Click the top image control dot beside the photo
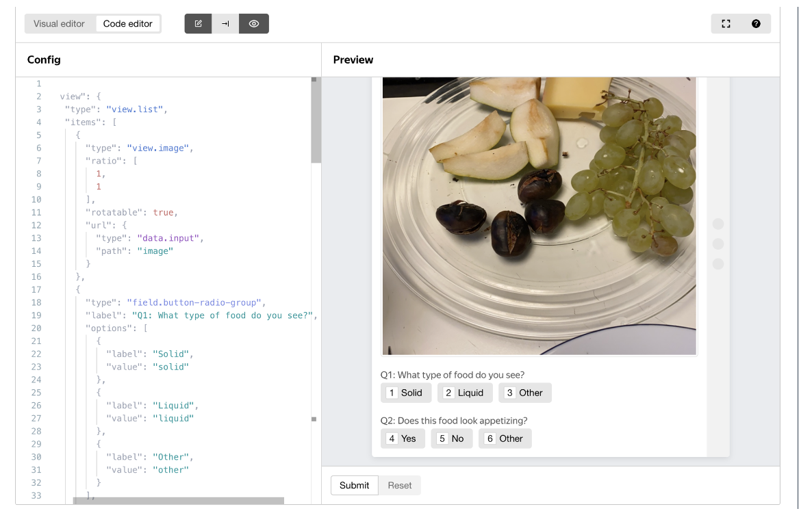This screenshot has height=524, width=812. pos(718,224)
